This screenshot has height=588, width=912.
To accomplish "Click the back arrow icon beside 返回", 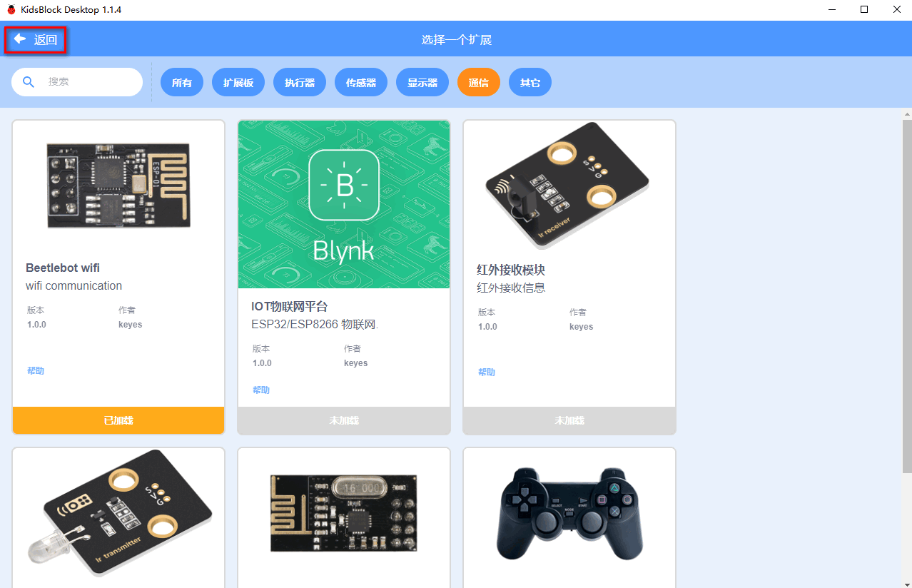I will pos(20,39).
